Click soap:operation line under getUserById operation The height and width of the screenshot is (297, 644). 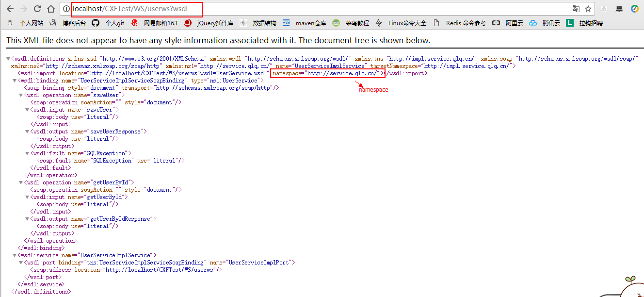coord(106,190)
